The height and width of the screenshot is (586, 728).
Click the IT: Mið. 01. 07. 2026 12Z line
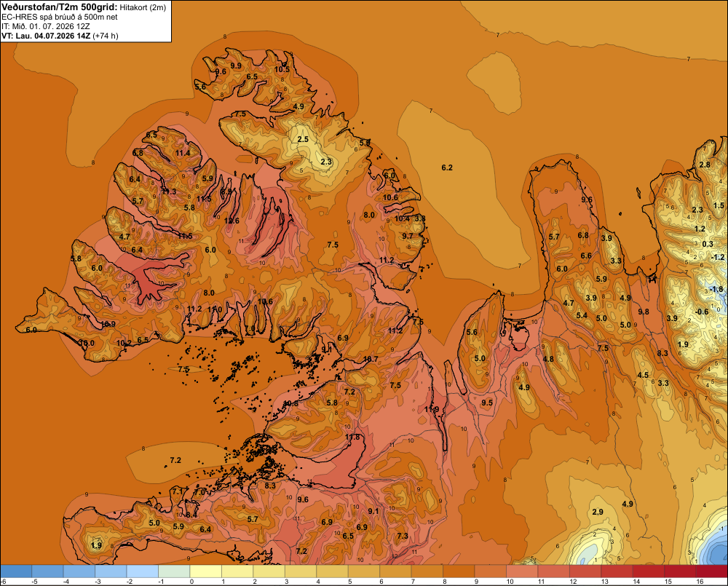[47, 26]
